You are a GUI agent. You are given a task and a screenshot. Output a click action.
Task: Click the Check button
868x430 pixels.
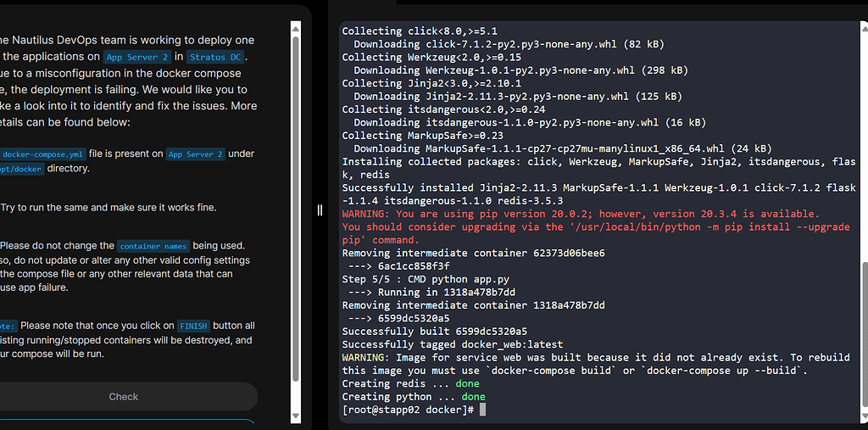coord(124,396)
